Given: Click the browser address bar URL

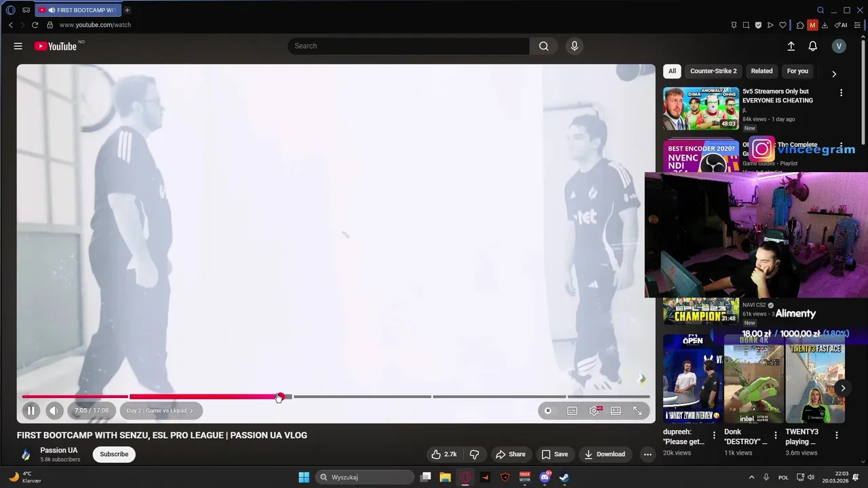Looking at the screenshot, I should (x=95, y=25).
